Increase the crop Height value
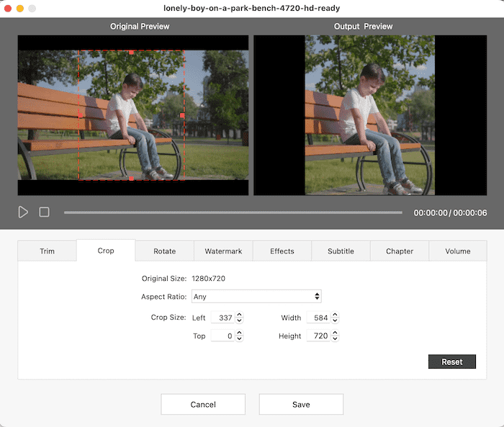This screenshot has width=504, height=427. pyautogui.click(x=335, y=333)
